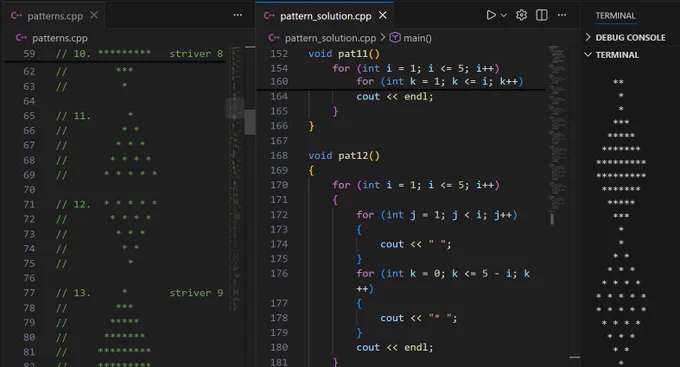
Task: Click the 'cout << " ";' statement on line 174
Action: click(415, 244)
